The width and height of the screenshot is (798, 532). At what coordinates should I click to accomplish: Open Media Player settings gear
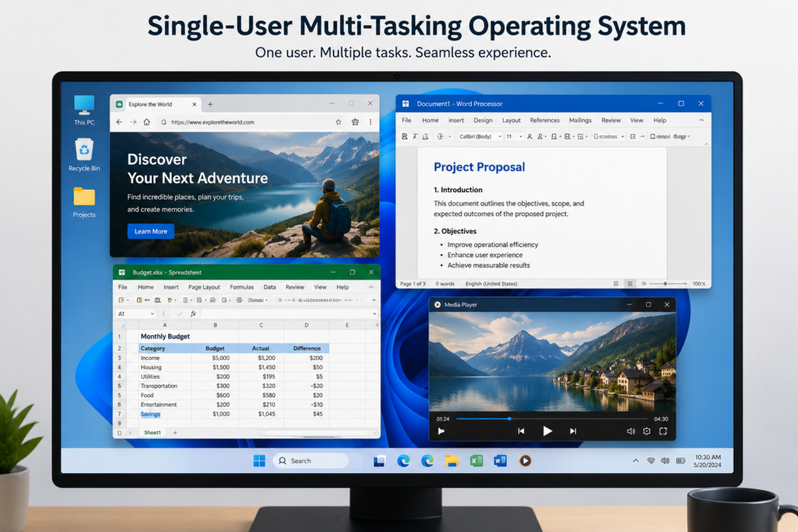click(x=647, y=431)
